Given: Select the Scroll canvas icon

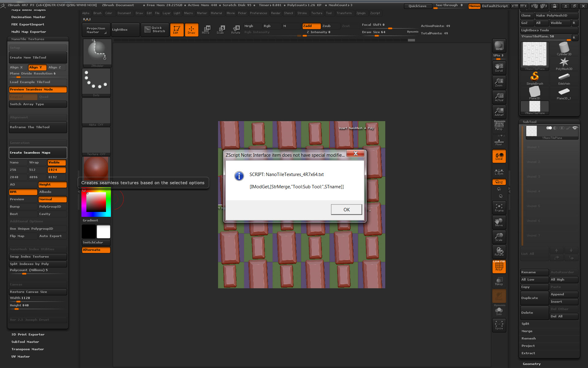Looking at the screenshot, I should [499, 68].
